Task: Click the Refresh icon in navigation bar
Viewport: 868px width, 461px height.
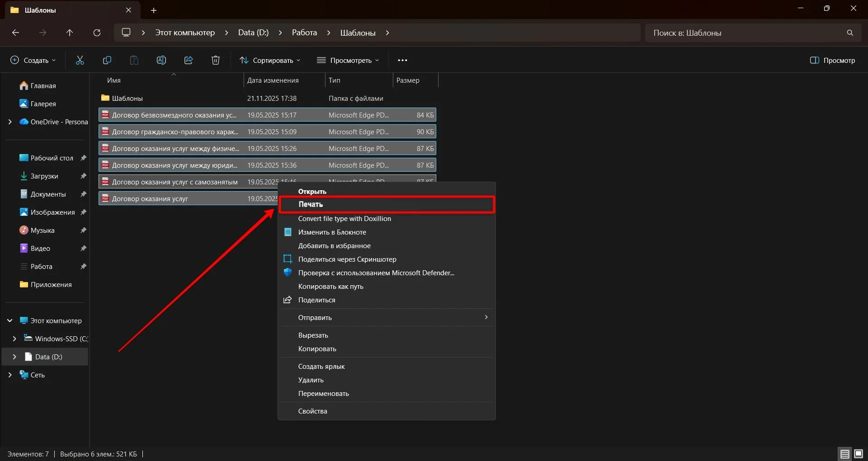Action: point(97,33)
